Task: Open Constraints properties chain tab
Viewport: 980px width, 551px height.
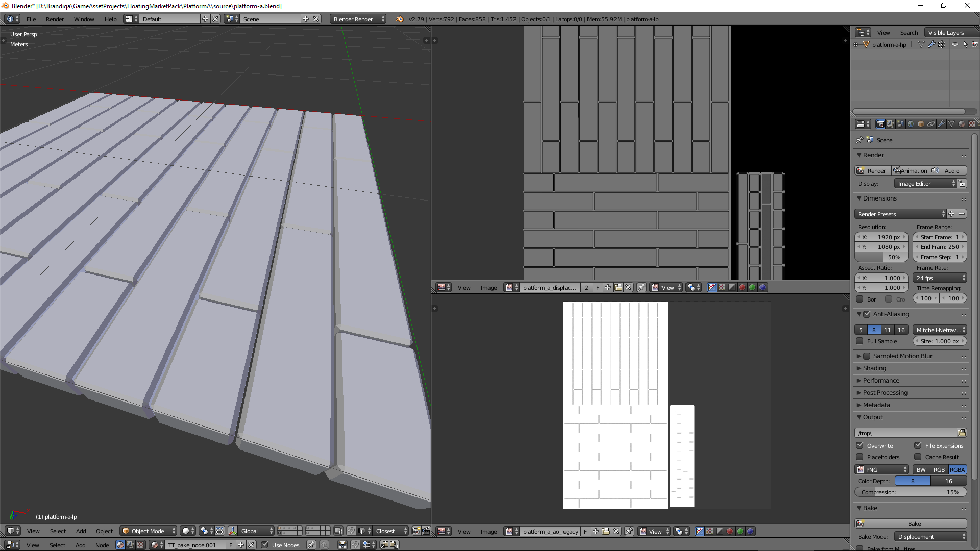Action: [931, 124]
